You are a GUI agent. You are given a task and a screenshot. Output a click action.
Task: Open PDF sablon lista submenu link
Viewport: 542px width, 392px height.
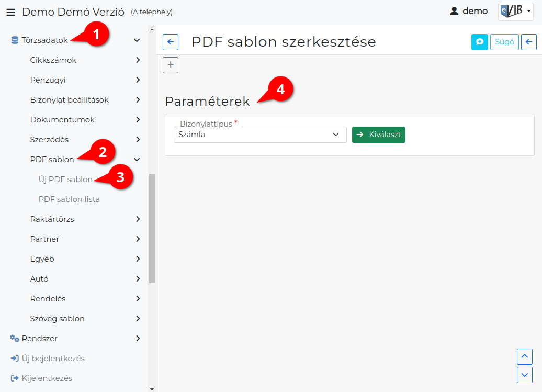[69, 199]
